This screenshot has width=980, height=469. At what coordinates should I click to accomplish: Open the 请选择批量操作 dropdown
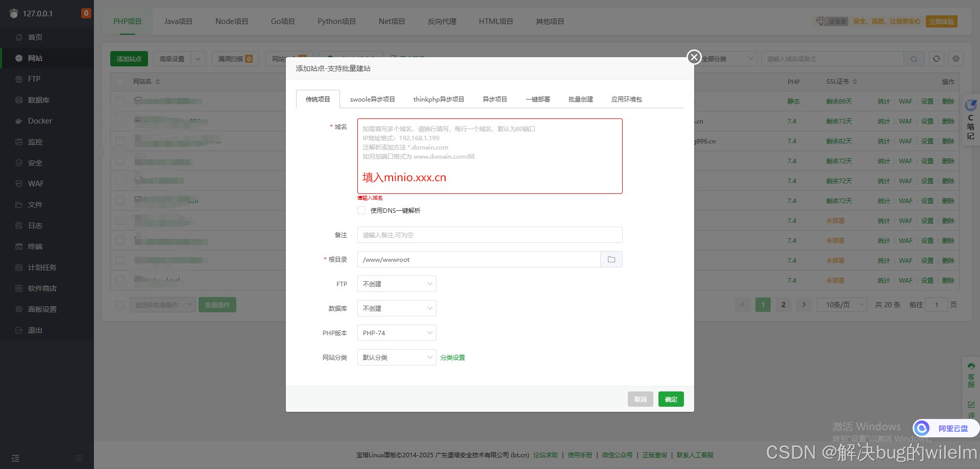pos(162,305)
